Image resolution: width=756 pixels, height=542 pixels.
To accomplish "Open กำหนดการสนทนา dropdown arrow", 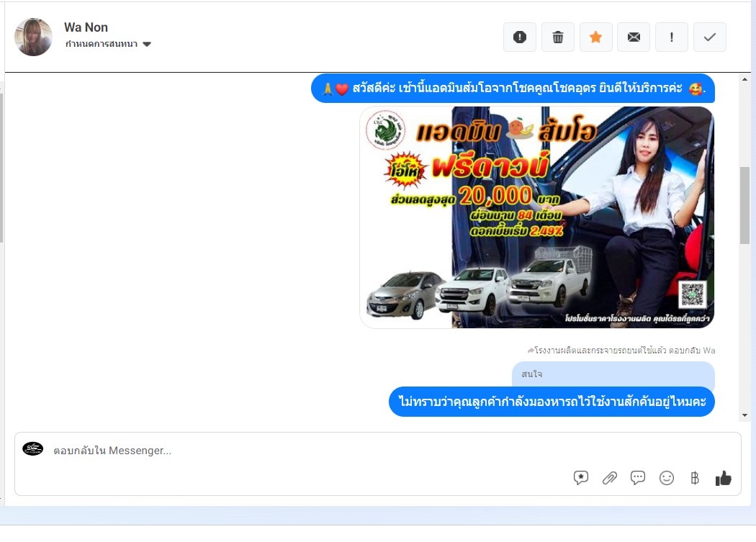I will (147, 45).
